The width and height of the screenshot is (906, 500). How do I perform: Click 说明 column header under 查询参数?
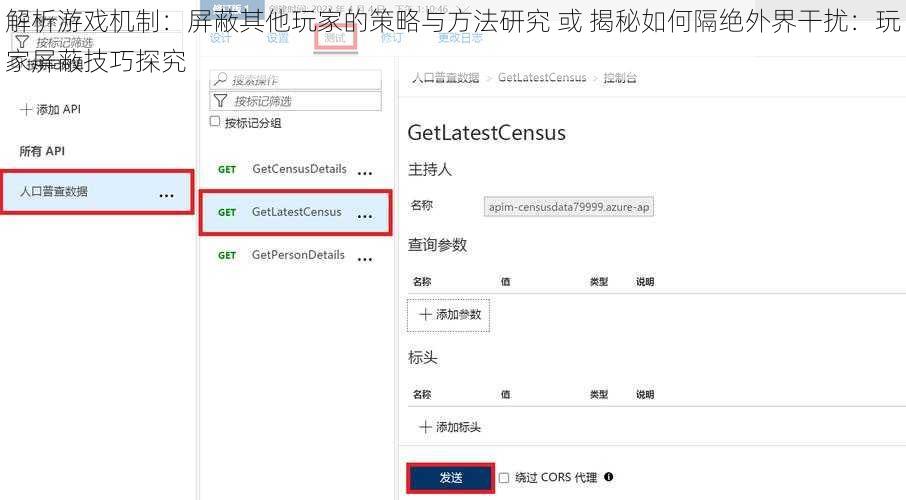point(645,282)
